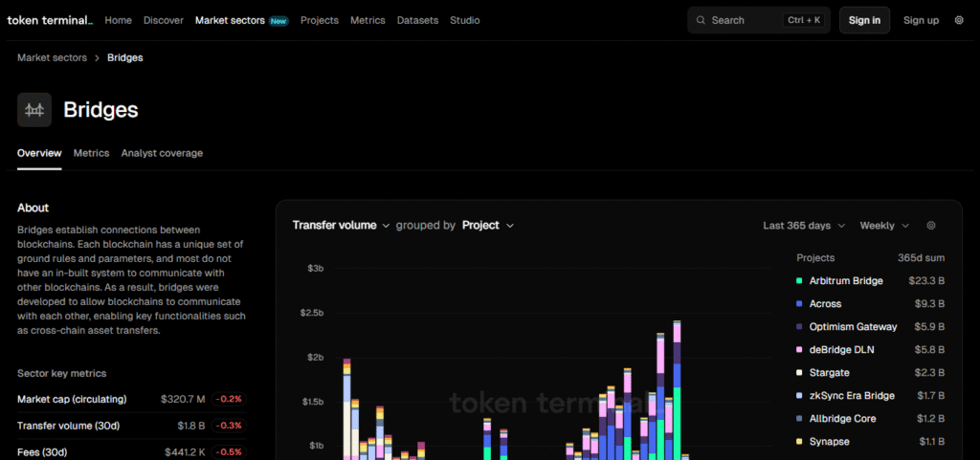This screenshot has width=980, height=460.
Task: Select Synapse in the legend
Action: [830, 441]
